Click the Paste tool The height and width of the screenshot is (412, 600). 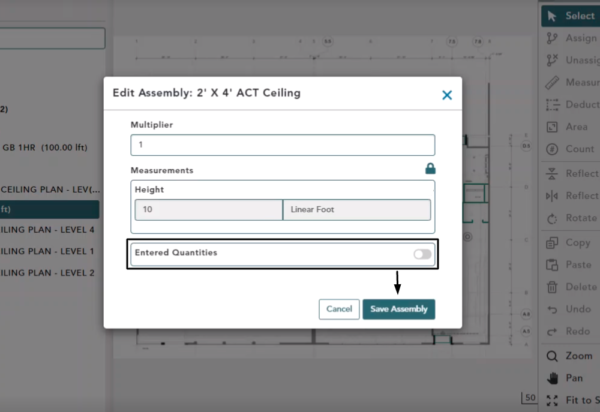point(571,265)
